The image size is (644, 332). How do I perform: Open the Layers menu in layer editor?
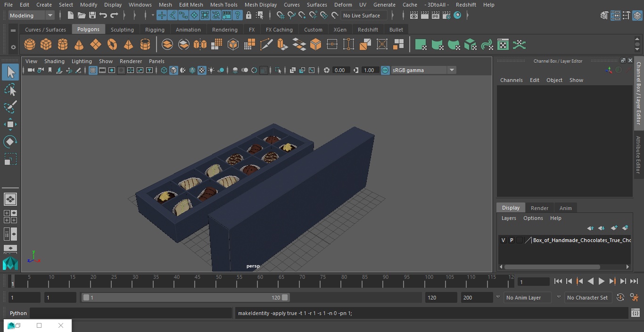(x=508, y=218)
